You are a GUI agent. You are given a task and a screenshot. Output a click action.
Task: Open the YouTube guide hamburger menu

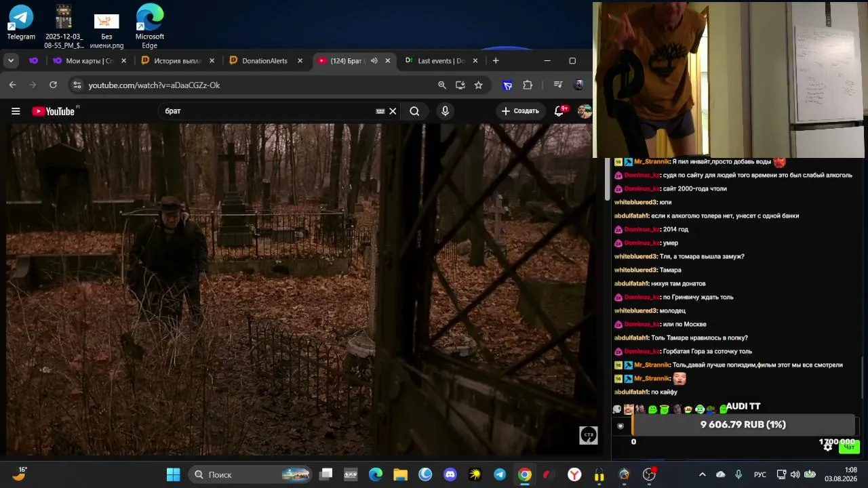coord(16,111)
